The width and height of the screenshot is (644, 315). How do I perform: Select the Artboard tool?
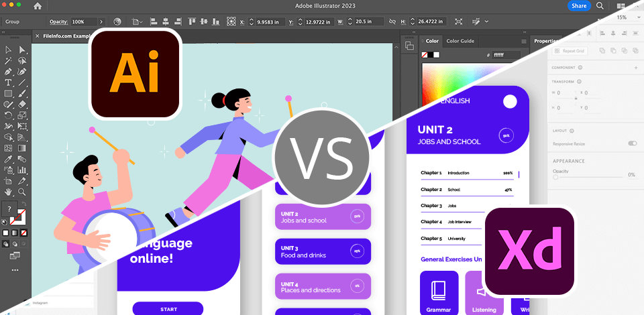pyautogui.click(x=8, y=181)
